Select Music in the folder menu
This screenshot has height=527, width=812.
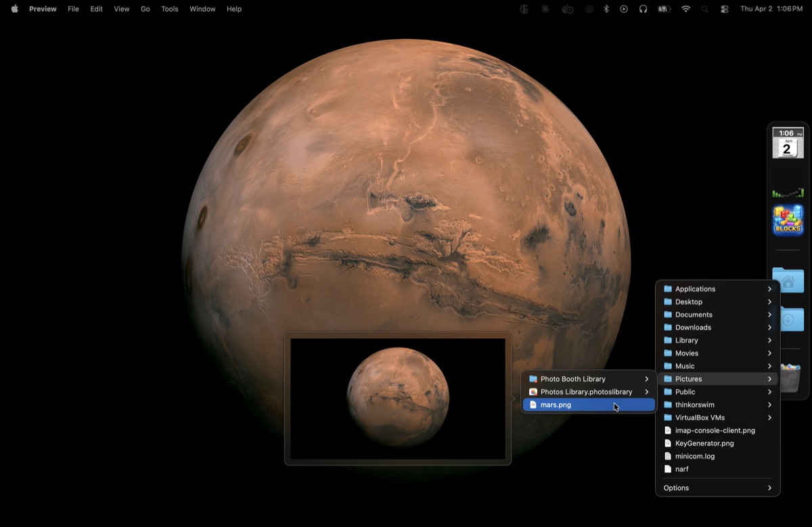pos(717,366)
